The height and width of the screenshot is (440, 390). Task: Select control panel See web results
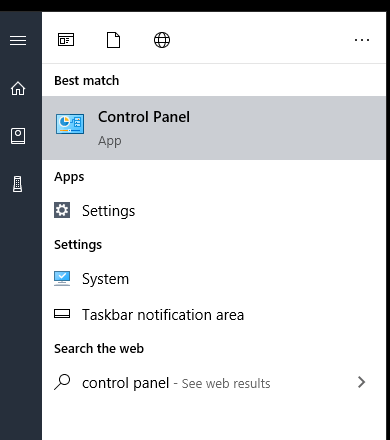coord(214,383)
